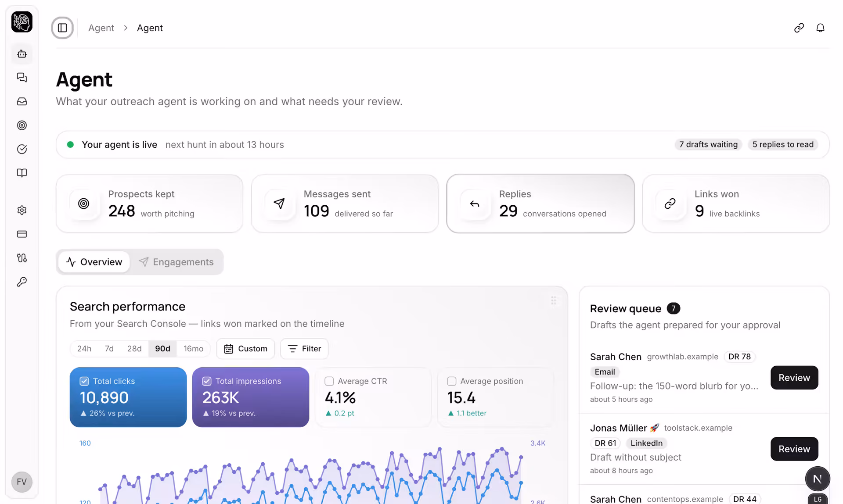Open the open-book sidebar icon
Viewport: 843px width, 504px height.
22,173
